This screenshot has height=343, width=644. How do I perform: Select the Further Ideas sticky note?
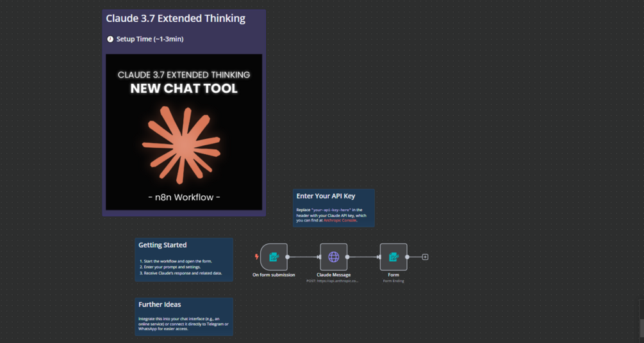(184, 317)
